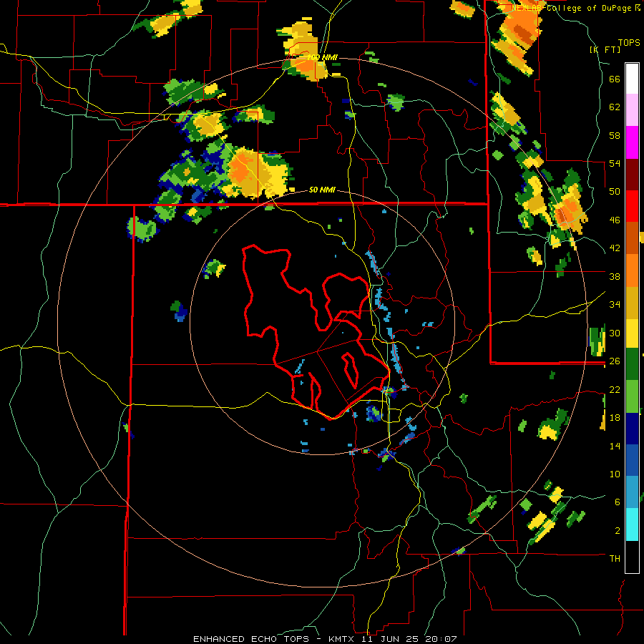The height and width of the screenshot is (644, 644).
Task: Click the 18 legend value
Action: 615,418
